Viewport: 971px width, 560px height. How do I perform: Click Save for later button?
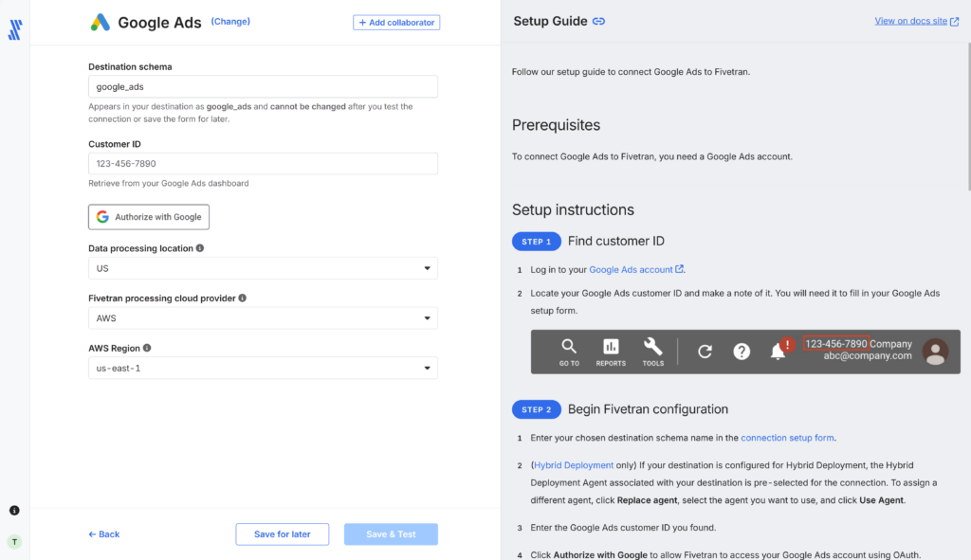click(x=283, y=534)
